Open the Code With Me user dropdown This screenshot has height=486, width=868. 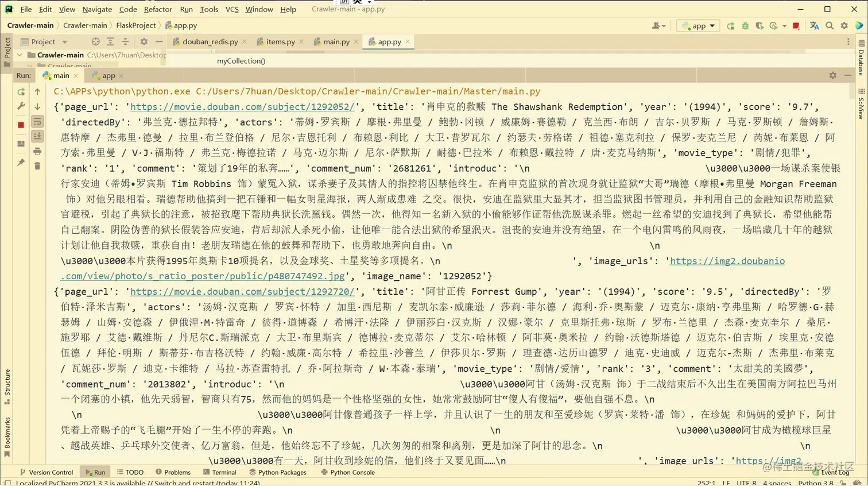click(x=658, y=26)
